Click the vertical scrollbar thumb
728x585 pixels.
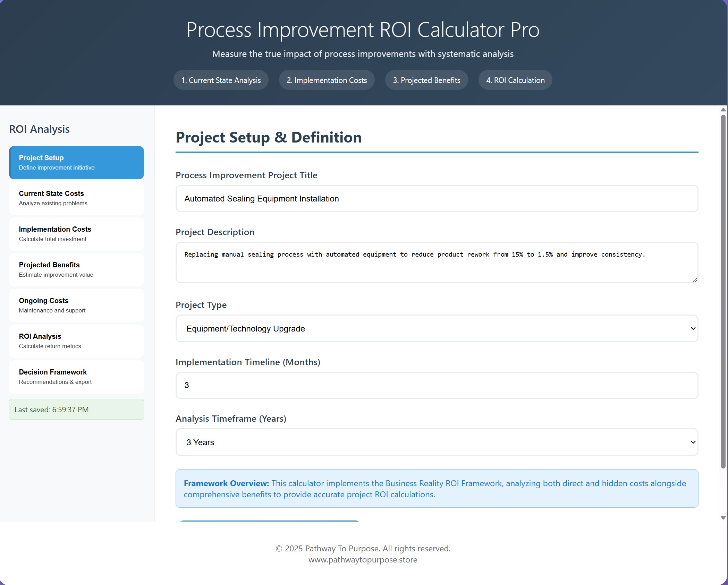click(723, 291)
